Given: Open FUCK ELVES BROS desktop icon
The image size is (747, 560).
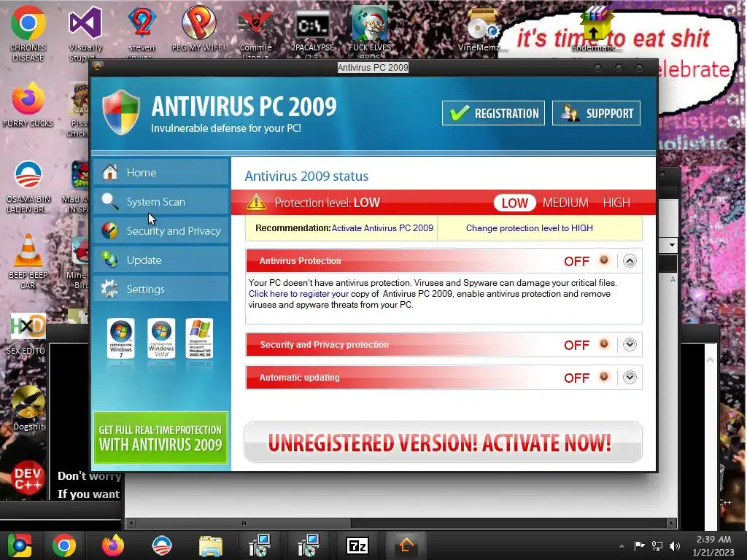Looking at the screenshot, I should click(370, 31).
